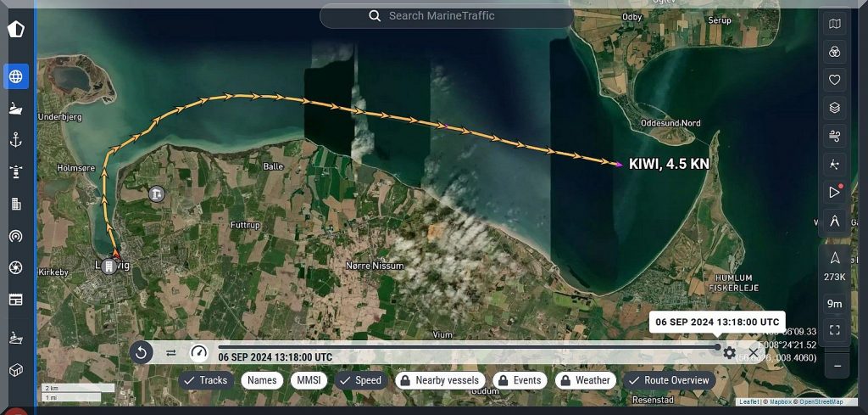Open the favorites heart icon
The width and height of the screenshot is (868, 415).
[835, 80]
